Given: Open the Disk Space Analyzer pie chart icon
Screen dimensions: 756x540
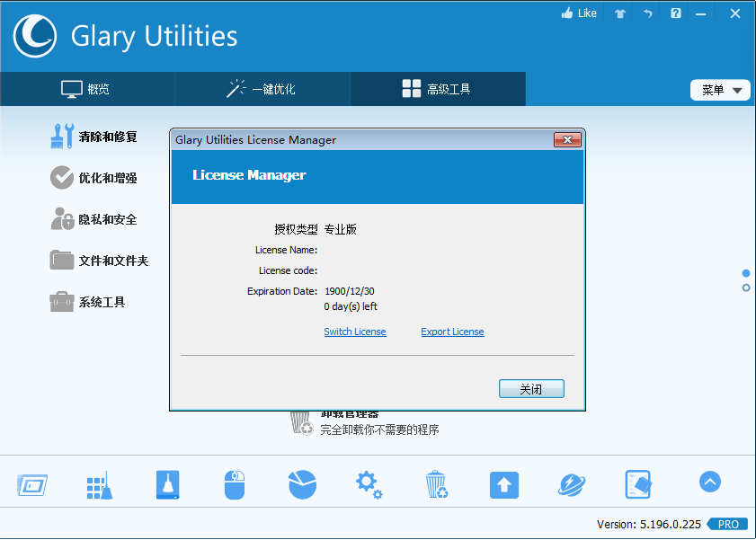Looking at the screenshot, I should click(x=301, y=484).
